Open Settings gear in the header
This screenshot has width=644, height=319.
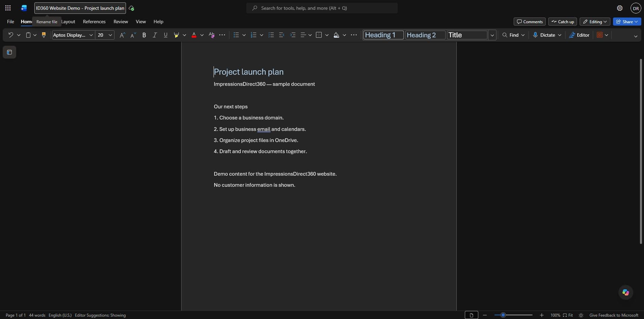[x=619, y=8]
